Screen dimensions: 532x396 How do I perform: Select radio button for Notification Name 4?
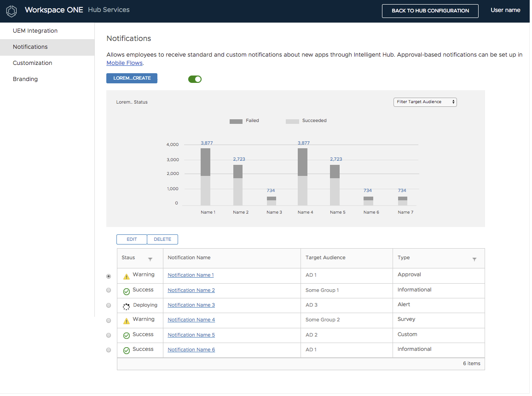point(109,320)
